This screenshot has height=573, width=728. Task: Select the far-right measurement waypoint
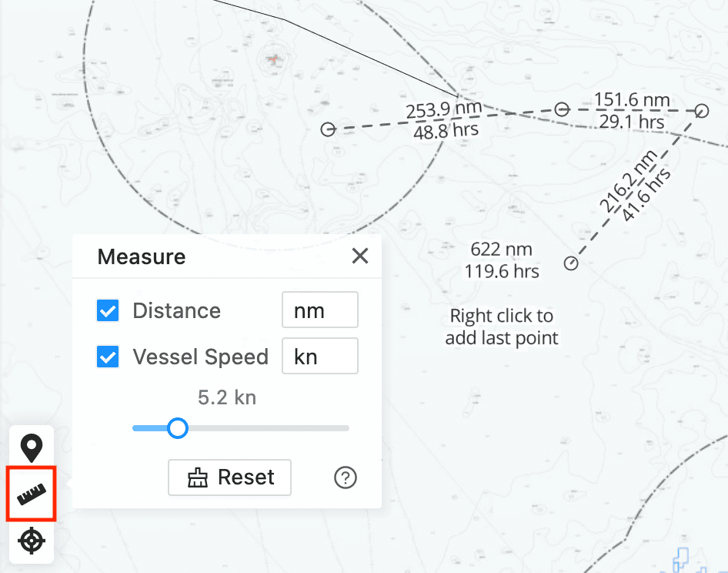point(702,111)
